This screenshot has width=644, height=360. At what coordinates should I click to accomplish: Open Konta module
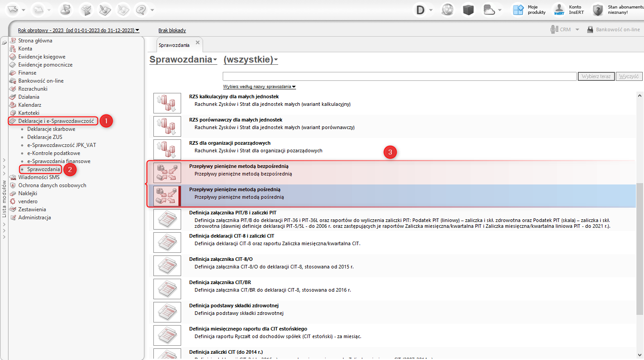25,49
